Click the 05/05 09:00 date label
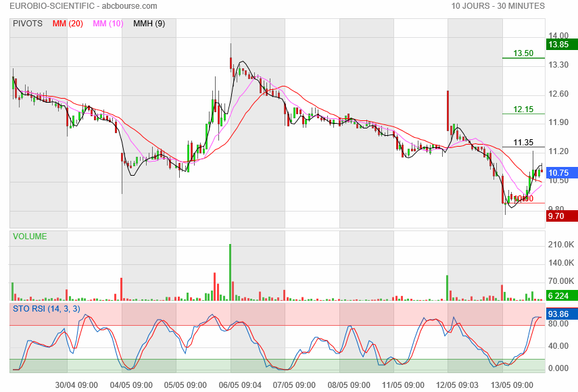Viewport: 578px width, 392px height. [x=185, y=385]
